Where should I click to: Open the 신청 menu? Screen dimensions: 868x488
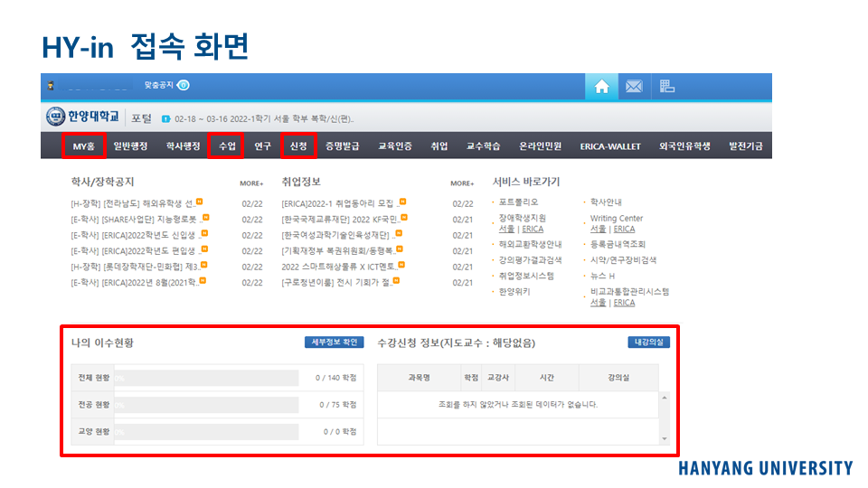pyautogui.click(x=297, y=145)
